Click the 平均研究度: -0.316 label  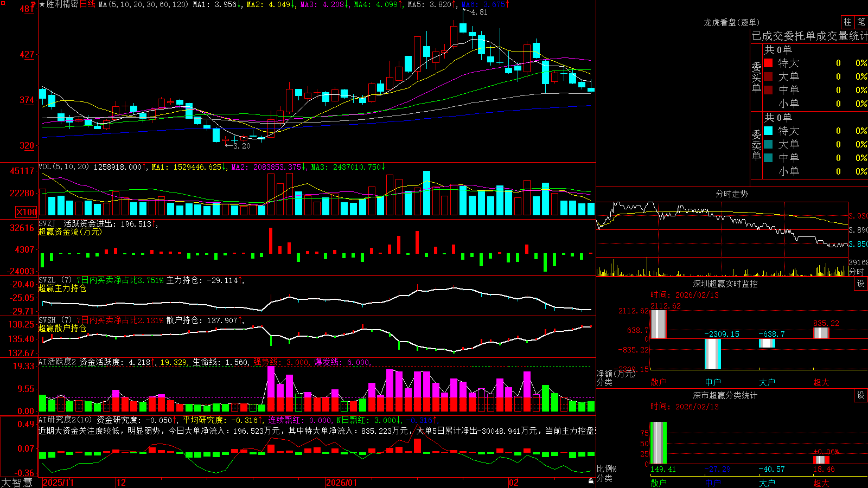pos(222,420)
